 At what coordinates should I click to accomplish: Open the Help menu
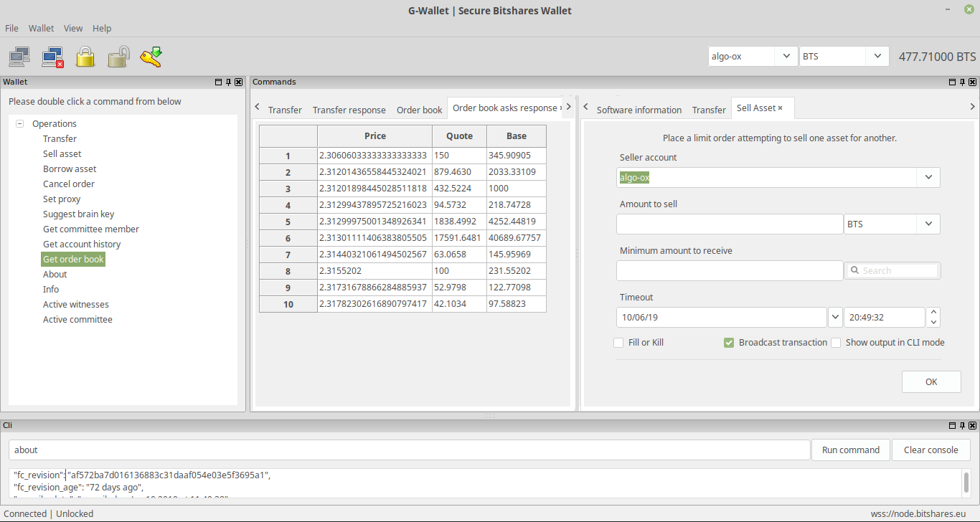[x=102, y=28]
